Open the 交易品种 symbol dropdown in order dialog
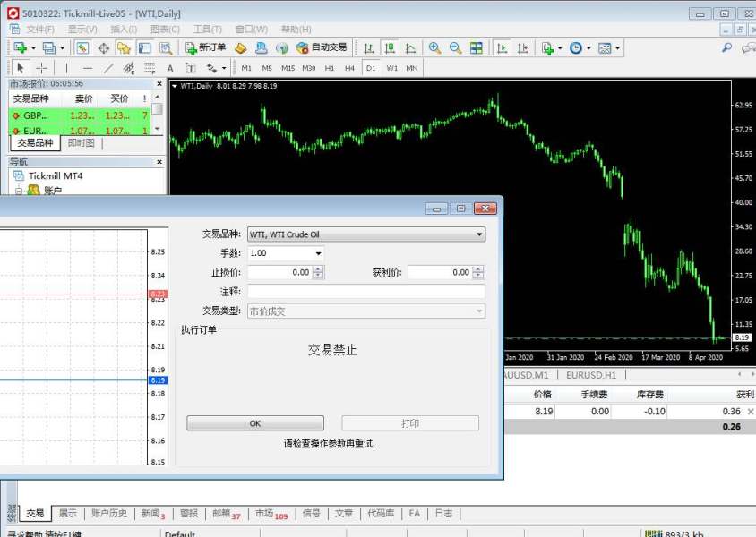The image size is (756, 537). (x=366, y=234)
